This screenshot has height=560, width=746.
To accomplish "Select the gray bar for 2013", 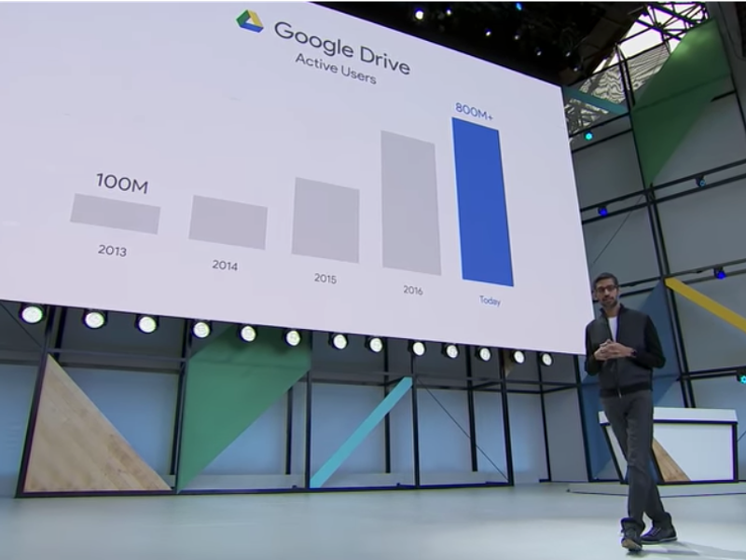I will click(115, 214).
